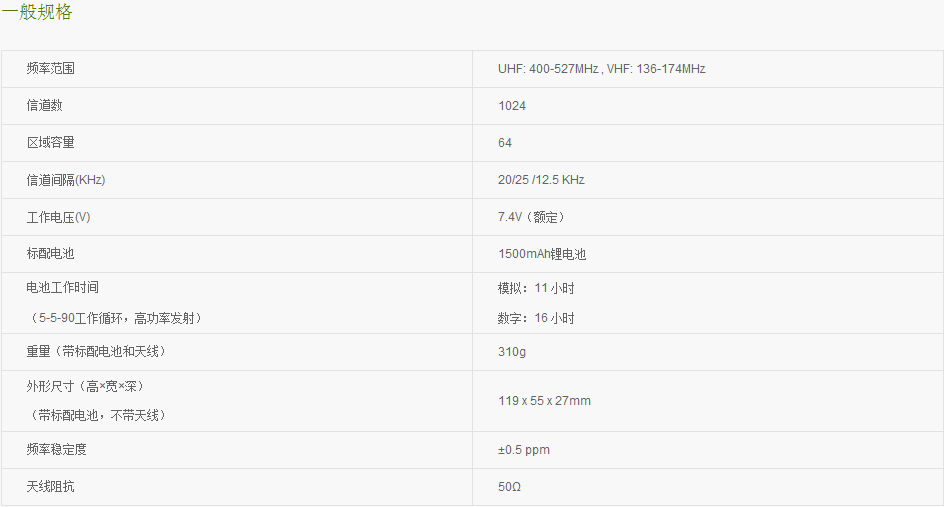944x507 pixels.
Task: Click the 1500mAh锂电池 battery value
Action: 542,254
